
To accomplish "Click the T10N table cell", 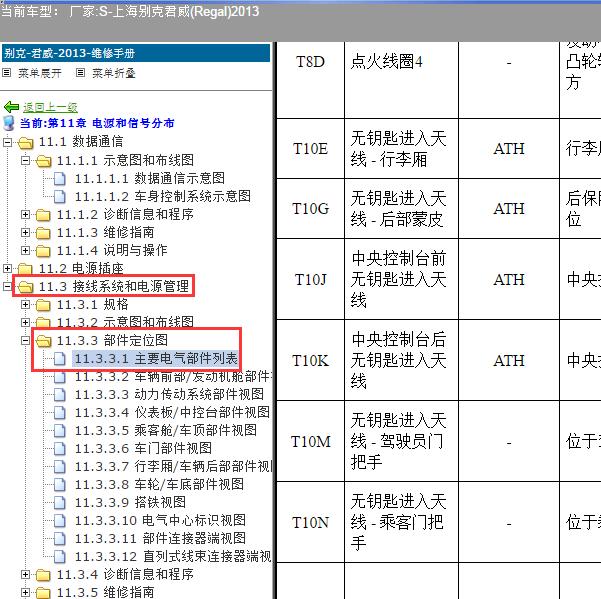I will [x=310, y=522].
